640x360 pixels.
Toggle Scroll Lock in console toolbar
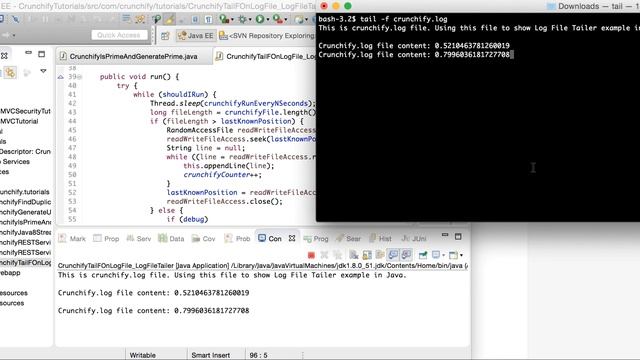367,255
